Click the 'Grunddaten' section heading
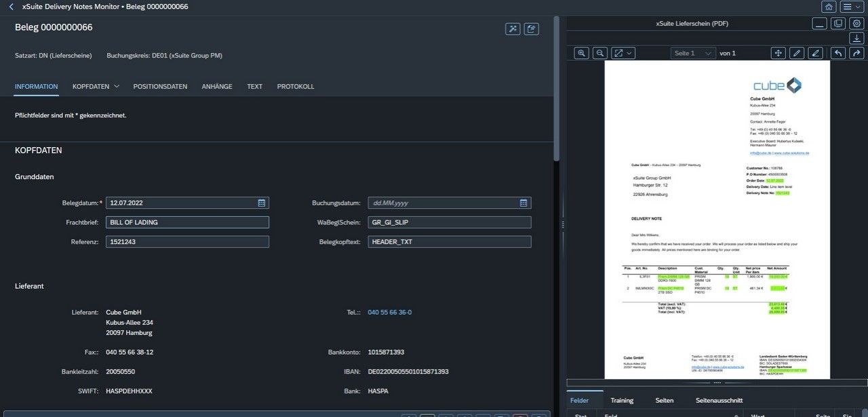Viewport: 868px width, 417px height. point(35,177)
